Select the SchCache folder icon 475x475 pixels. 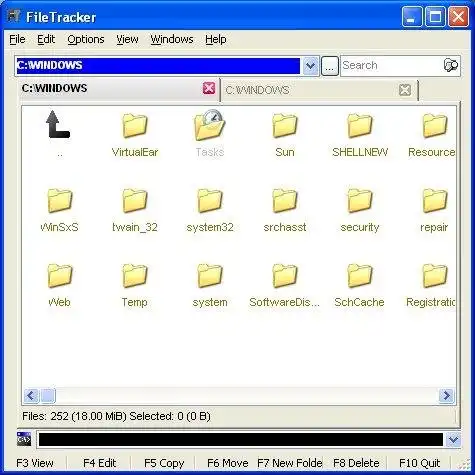pos(360,276)
